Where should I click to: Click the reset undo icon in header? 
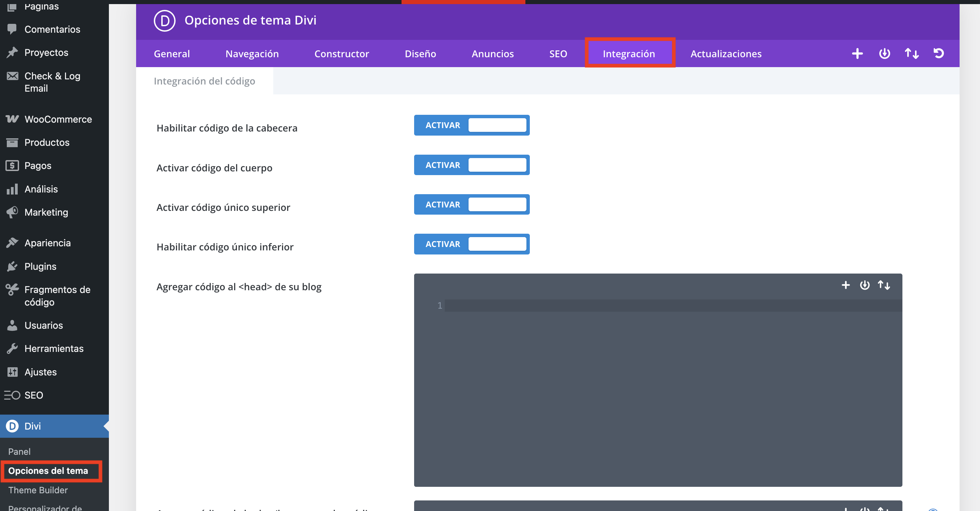[x=938, y=53]
